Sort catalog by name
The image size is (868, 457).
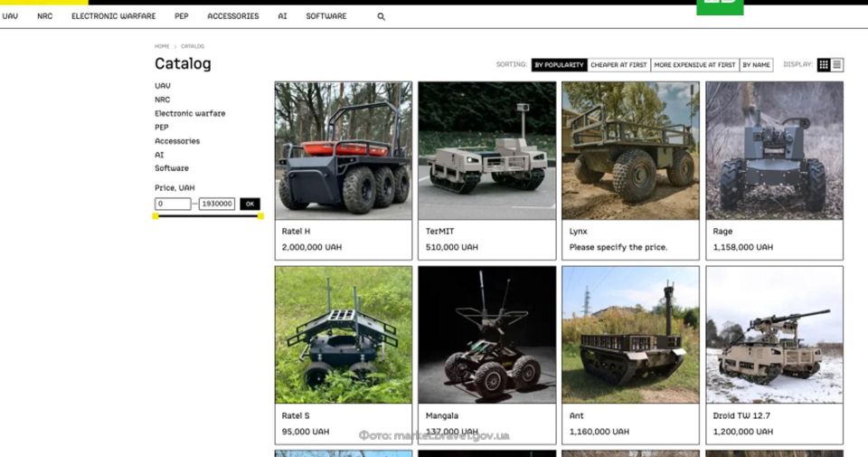(756, 65)
